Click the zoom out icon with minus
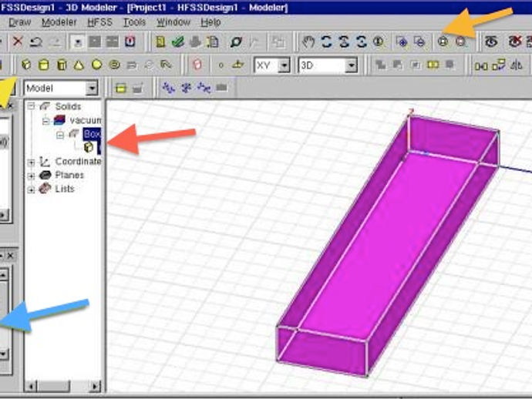 (419, 42)
